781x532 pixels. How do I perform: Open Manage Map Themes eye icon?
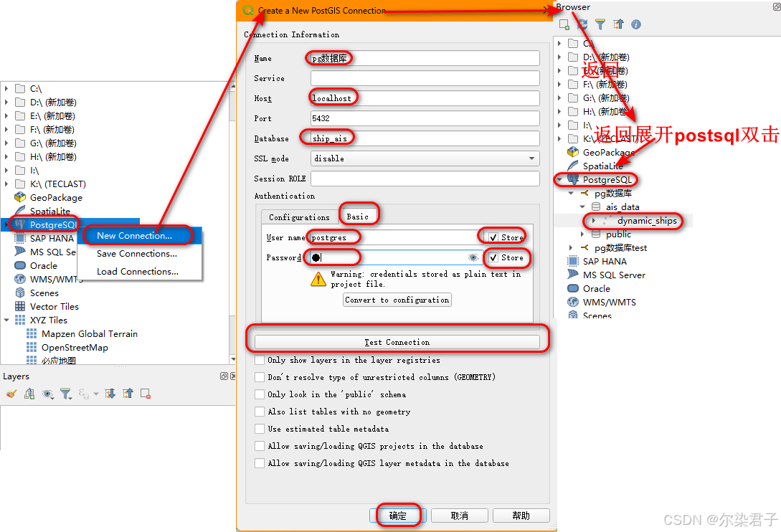(x=48, y=394)
